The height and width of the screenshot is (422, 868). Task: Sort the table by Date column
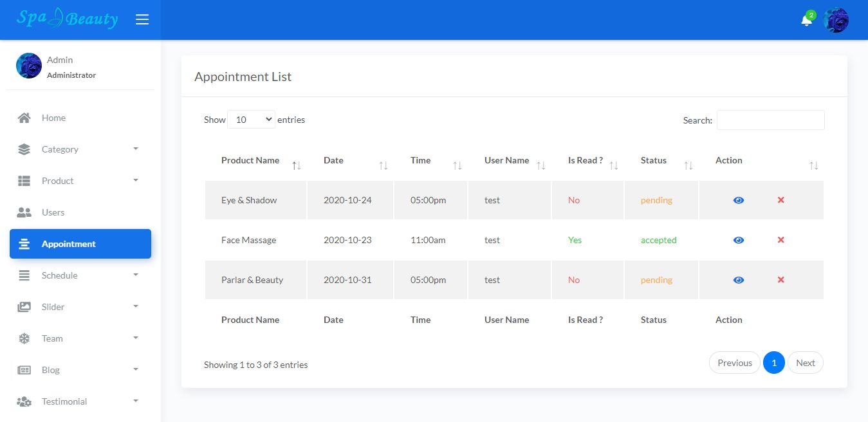[383, 165]
